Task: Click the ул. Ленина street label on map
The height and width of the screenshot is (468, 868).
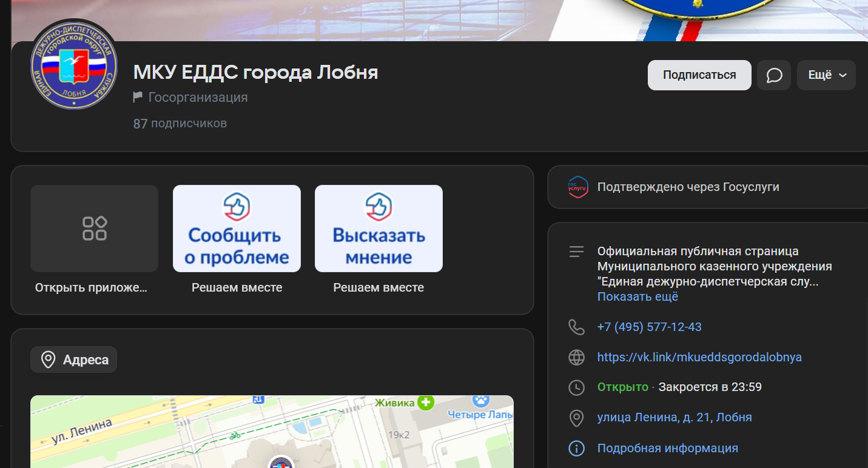Action: pyautogui.click(x=82, y=432)
